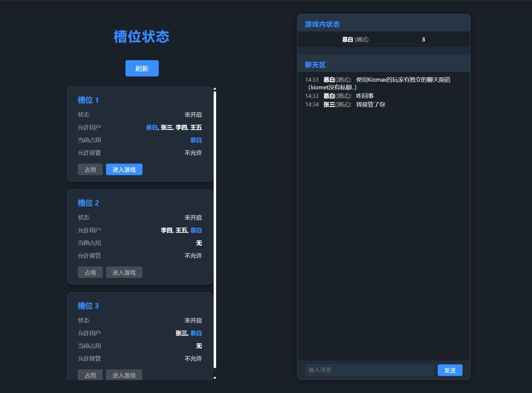This screenshot has height=393, width=532.
Task: Select 慕白 in 槽位 2 allowed users
Action: pyautogui.click(x=196, y=231)
